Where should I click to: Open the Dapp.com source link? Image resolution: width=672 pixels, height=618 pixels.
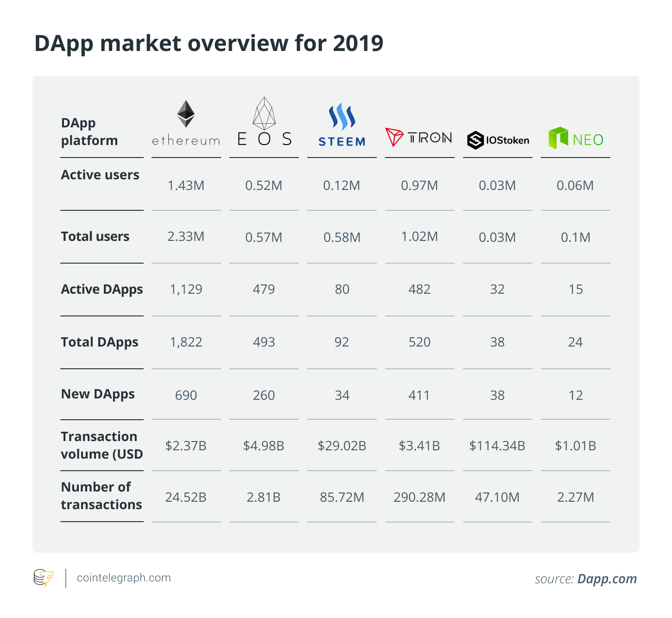coord(607,579)
